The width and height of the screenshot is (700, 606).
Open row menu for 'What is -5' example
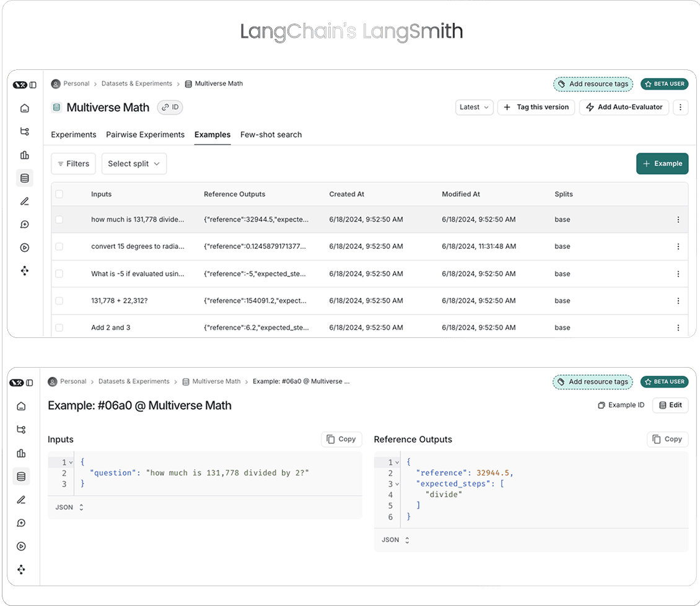[678, 274]
